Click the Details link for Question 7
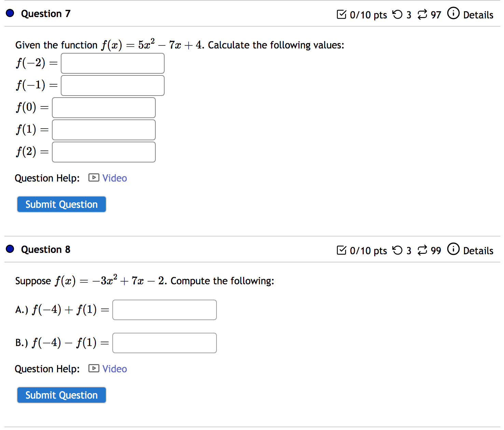The image size is (504, 430). click(478, 15)
